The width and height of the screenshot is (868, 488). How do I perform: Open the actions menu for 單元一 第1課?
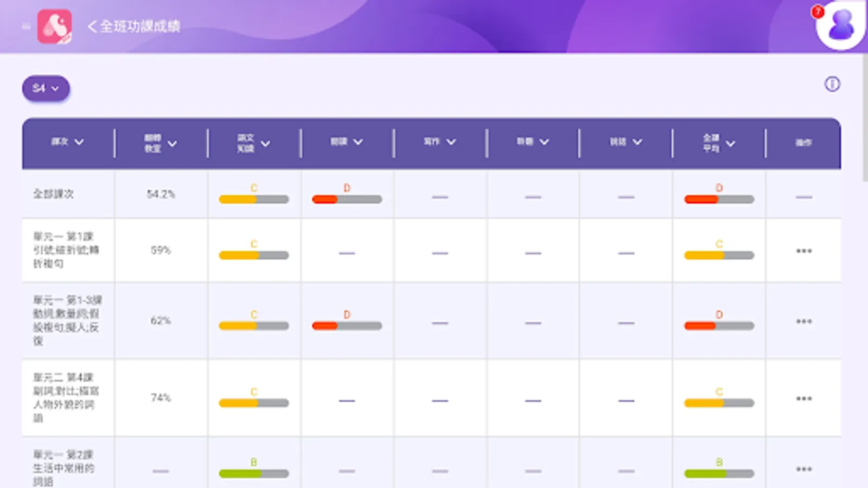[x=803, y=251]
